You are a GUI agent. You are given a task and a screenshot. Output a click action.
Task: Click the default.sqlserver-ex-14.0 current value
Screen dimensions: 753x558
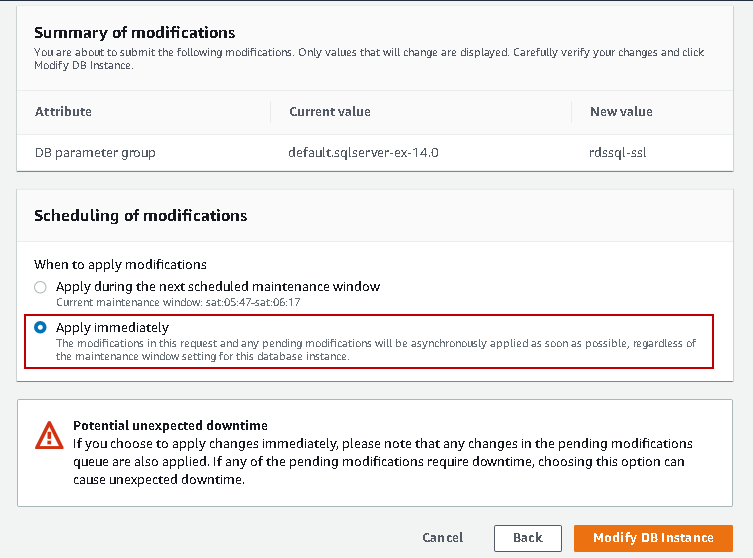(363, 153)
